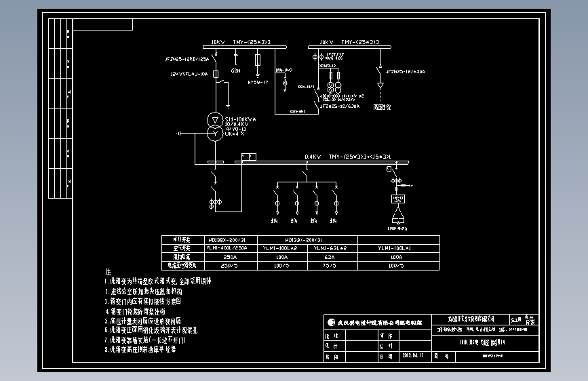Click the 日期 label in title block
This screenshot has width=588, height=381.
(386, 356)
